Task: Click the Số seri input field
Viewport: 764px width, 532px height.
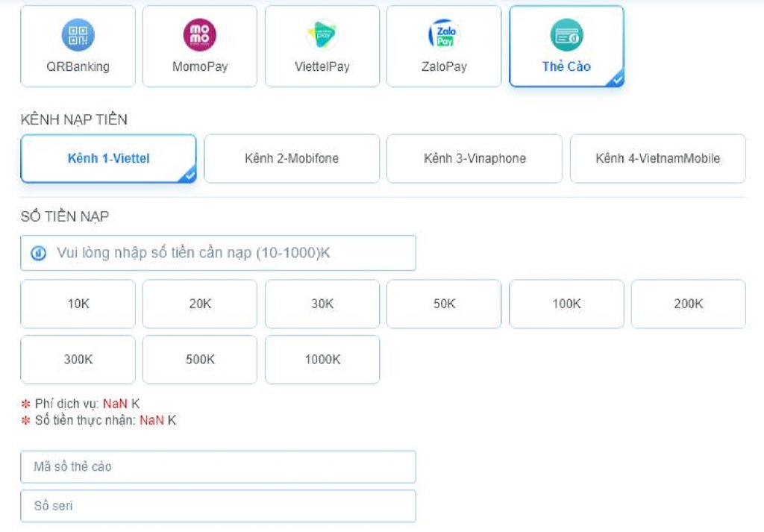Action: coord(218,506)
